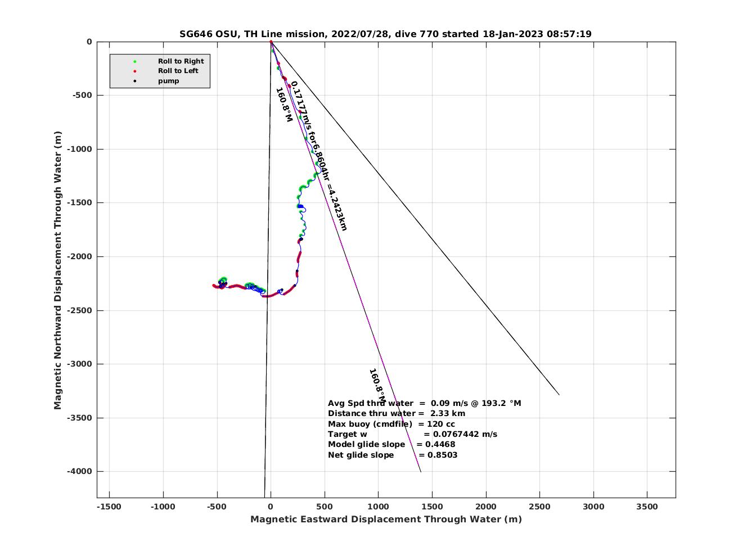The width and height of the screenshot is (747, 560).
Task: Click the "-4000" tick label on the vertical axis
Action: point(80,471)
